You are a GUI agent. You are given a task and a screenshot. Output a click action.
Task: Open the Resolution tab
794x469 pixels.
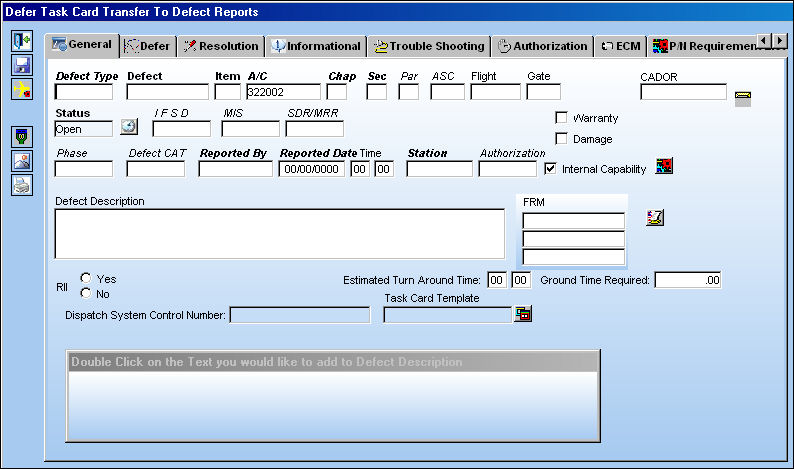221,46
